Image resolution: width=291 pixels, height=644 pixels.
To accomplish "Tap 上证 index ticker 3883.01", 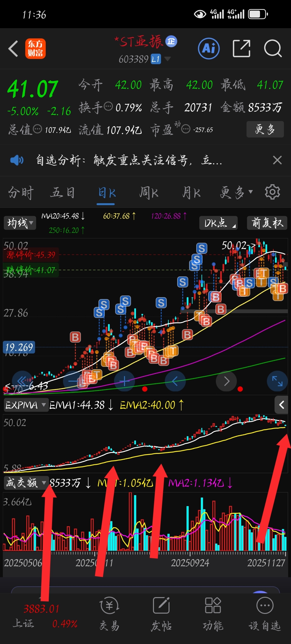I will click(41, 609).
